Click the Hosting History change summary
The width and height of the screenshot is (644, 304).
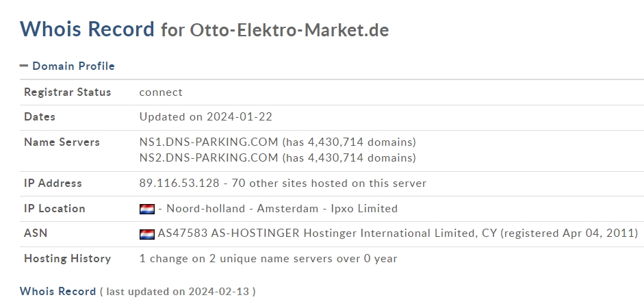point(268,259)
